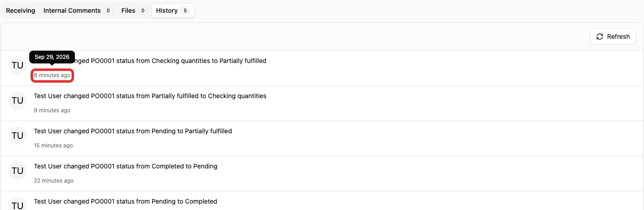Click the '22 minutes ago' timestamp

pos(53,181)
